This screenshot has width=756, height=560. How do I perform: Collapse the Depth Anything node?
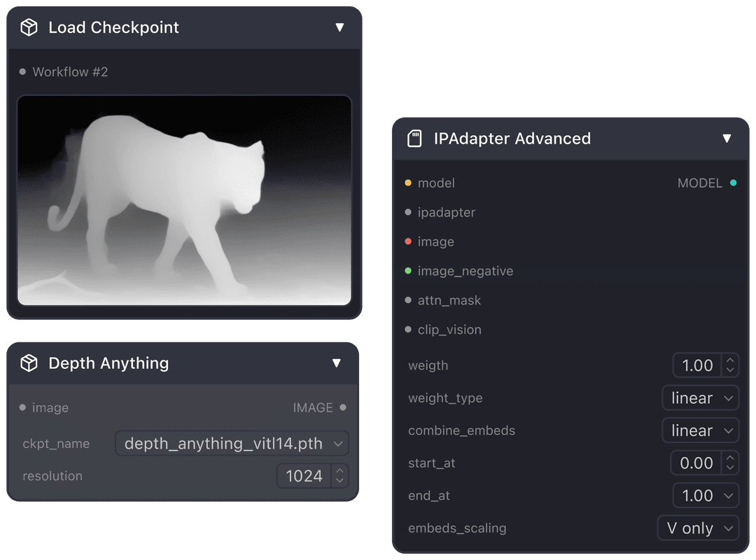(x=337, y=363)
